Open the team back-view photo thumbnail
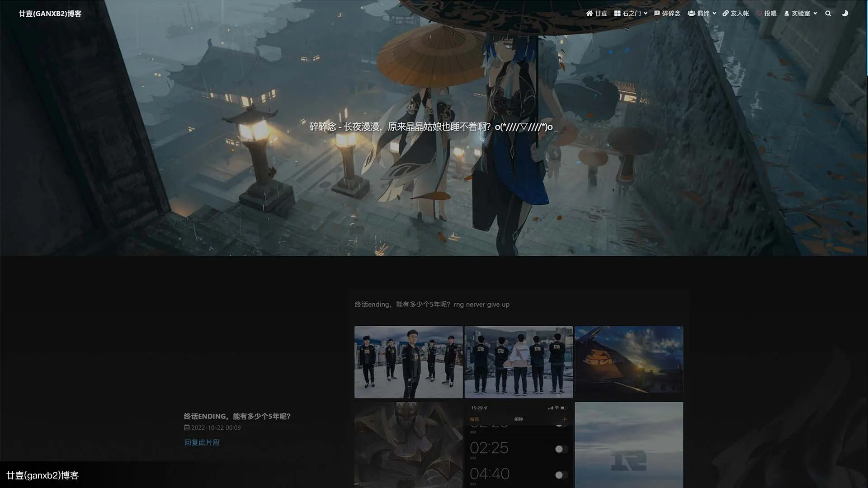 click(x=519, y=362)
